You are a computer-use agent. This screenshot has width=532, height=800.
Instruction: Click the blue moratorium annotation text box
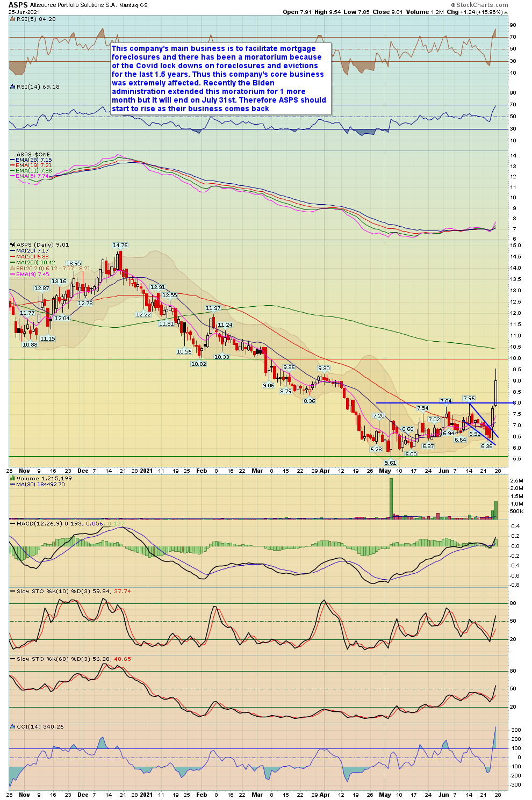[220, 78]
